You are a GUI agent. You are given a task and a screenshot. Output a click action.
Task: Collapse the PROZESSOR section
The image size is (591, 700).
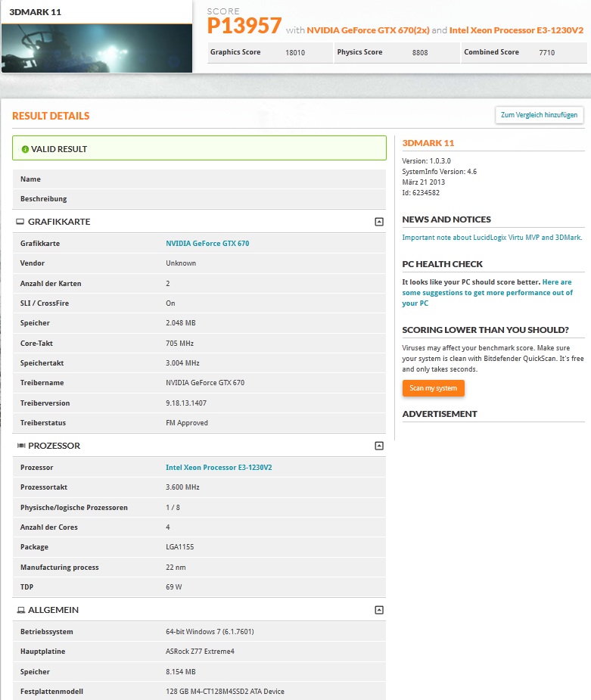[x=379, y=446]
